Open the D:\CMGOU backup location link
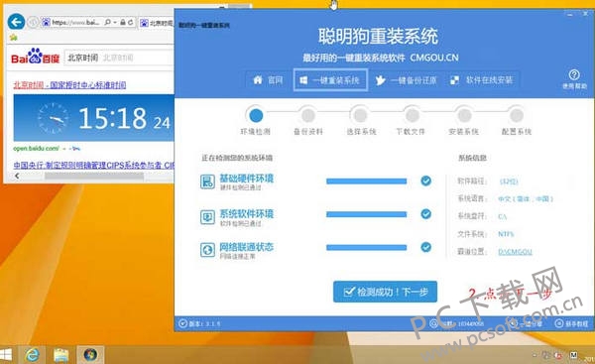Viewport: 595px width, 364px height. (x=515, y=252)
